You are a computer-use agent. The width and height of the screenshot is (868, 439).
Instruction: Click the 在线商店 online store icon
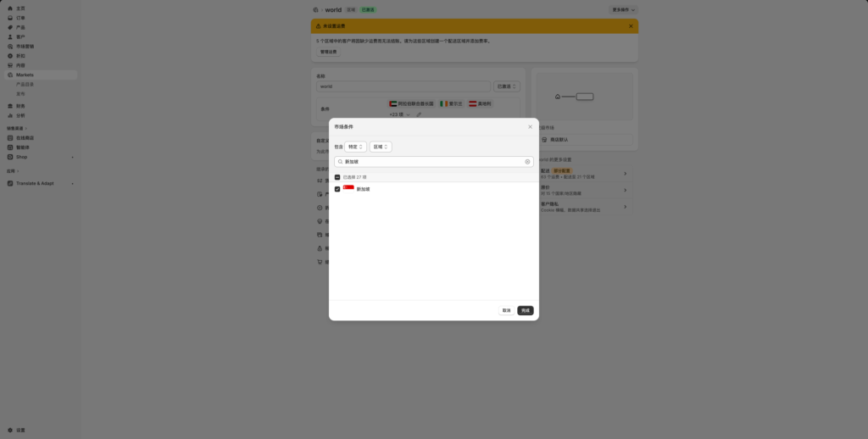(x=10, y=138)
